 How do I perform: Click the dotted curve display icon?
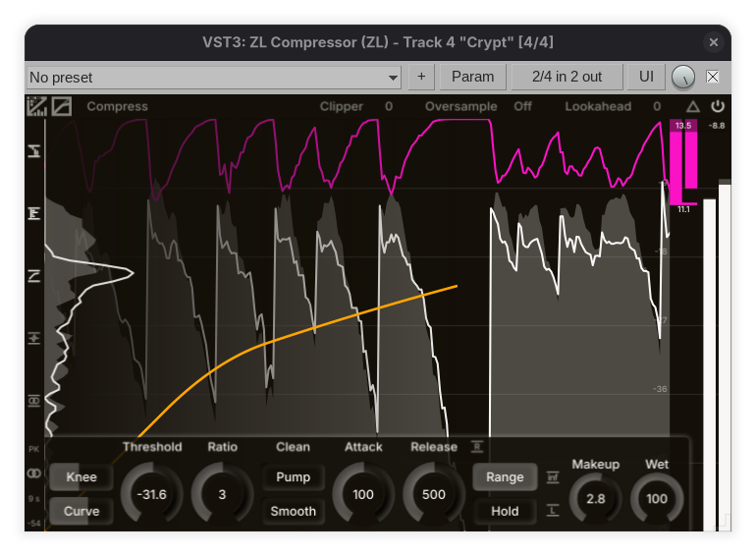tap(37, 106)
